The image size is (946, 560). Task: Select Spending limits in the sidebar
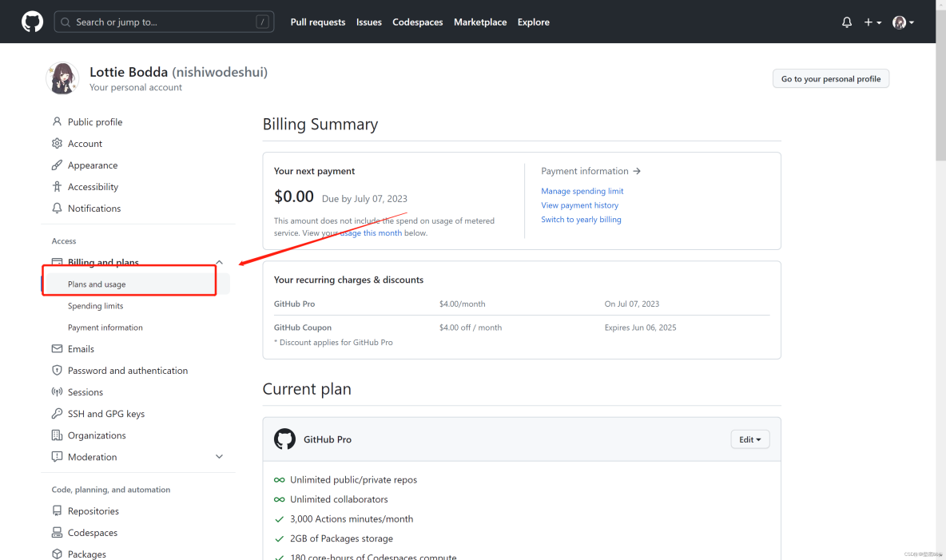(x=96, y=306)
